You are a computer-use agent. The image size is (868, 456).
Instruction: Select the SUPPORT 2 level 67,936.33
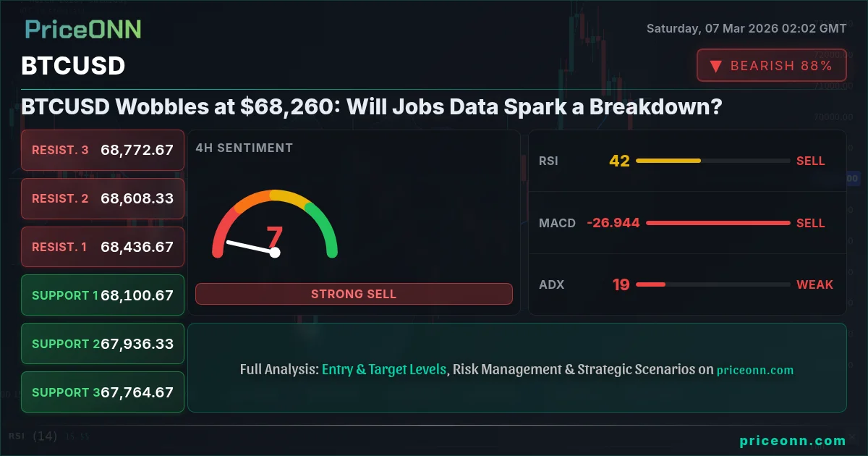tap(103, 344)
